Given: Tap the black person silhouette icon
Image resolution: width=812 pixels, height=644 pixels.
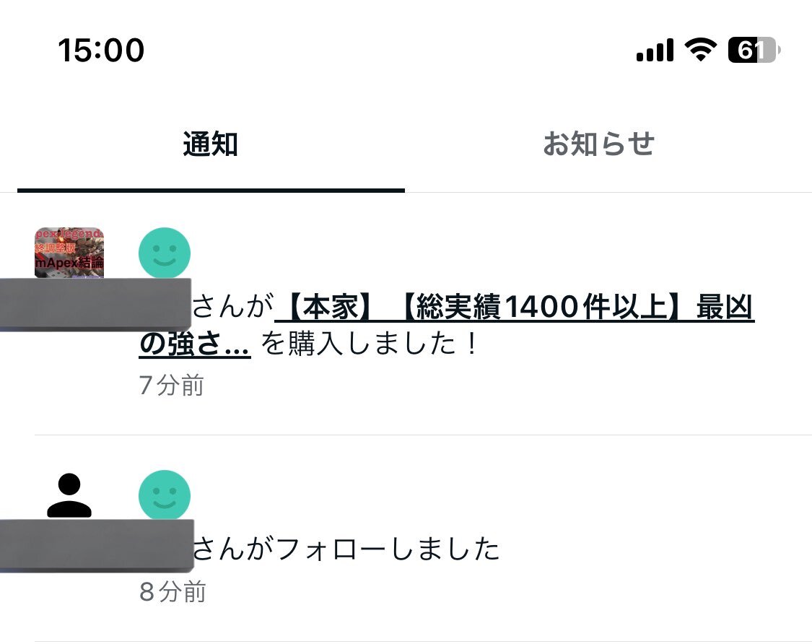Looking at the screenshot, I should tap(69, 495).
